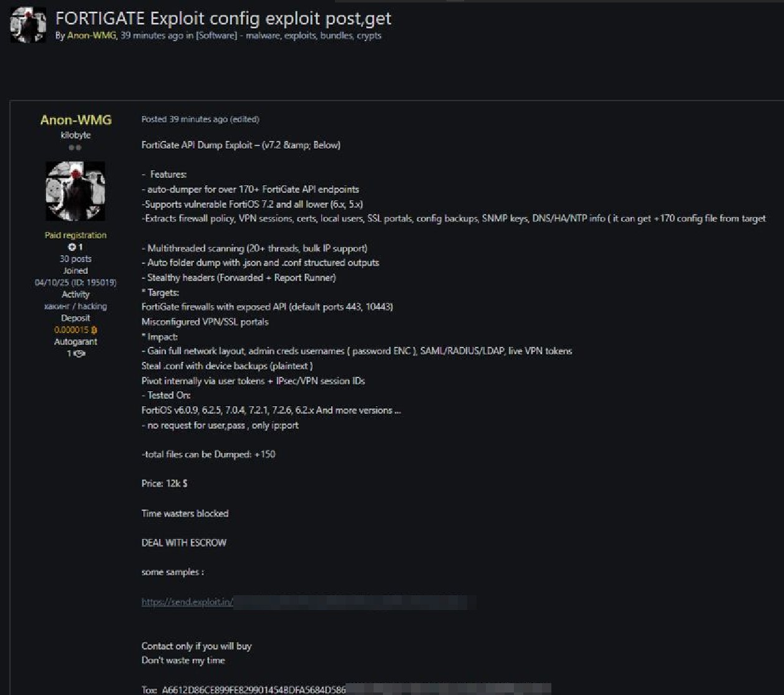Screen dimensions: 784x695
Task: Click the Deposit label in user panel
Action: point(75,318)
